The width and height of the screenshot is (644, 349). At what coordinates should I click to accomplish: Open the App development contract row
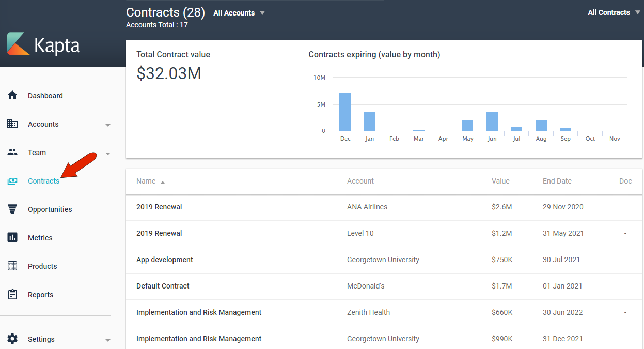pos(165,260)
